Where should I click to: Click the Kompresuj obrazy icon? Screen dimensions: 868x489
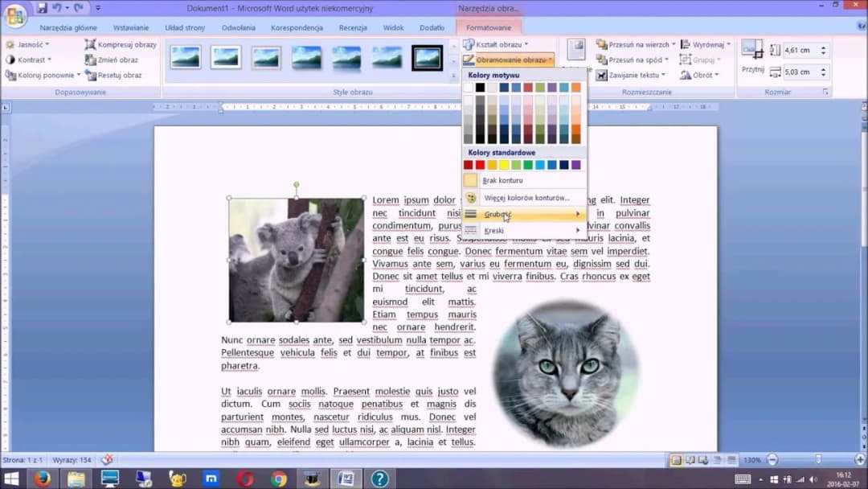[91, 45]
